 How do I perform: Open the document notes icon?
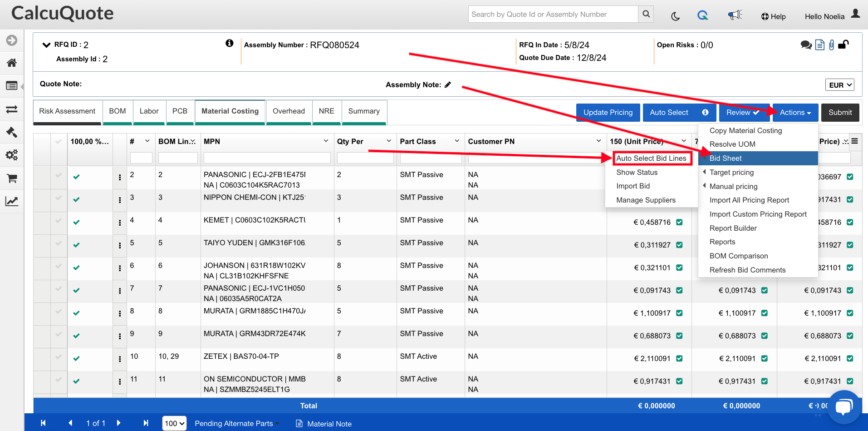tap(820, 45)
